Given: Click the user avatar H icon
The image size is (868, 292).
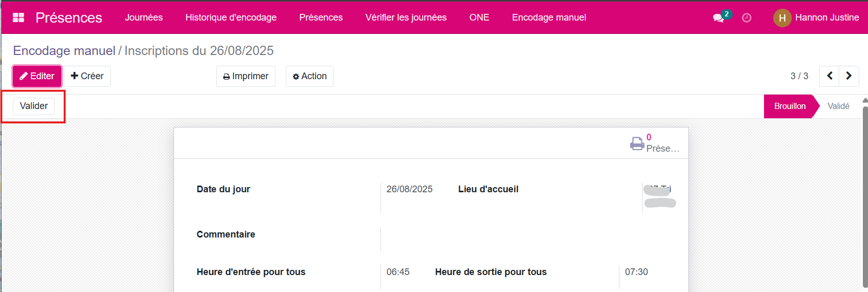Looking at the screenshot, I should pyautogui.click(x=782, y=18).
